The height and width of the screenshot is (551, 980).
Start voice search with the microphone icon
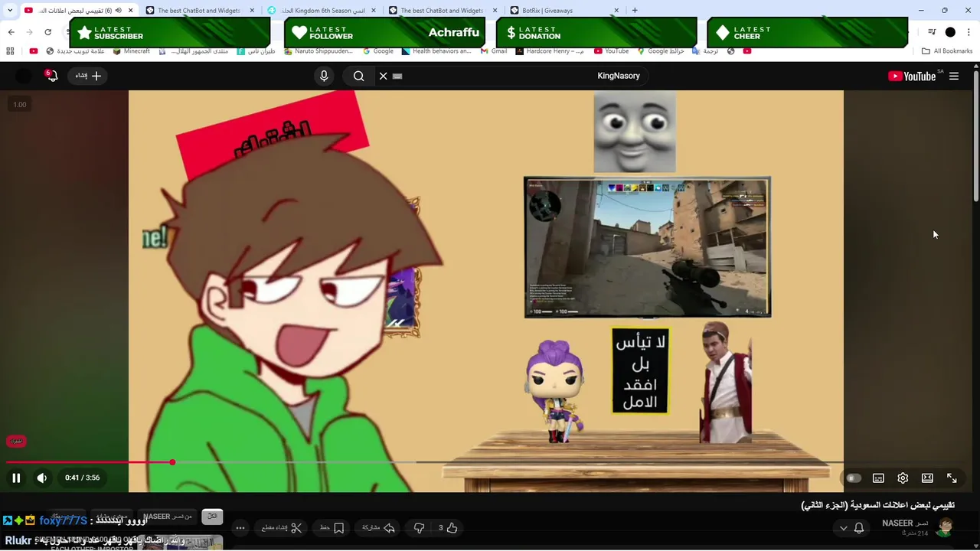pos(324,76)
